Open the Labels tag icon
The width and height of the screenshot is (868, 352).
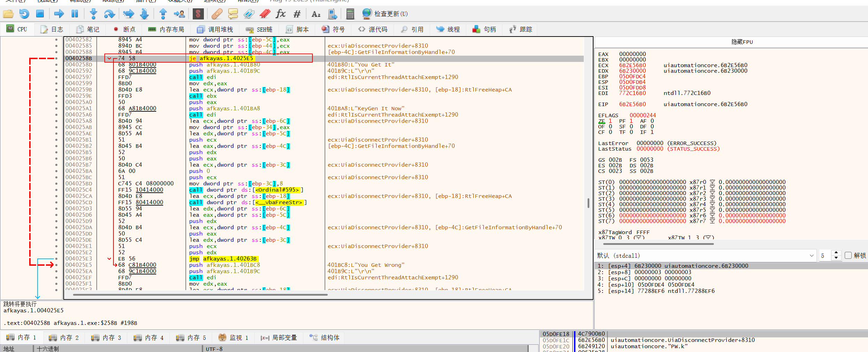(249, 14)
